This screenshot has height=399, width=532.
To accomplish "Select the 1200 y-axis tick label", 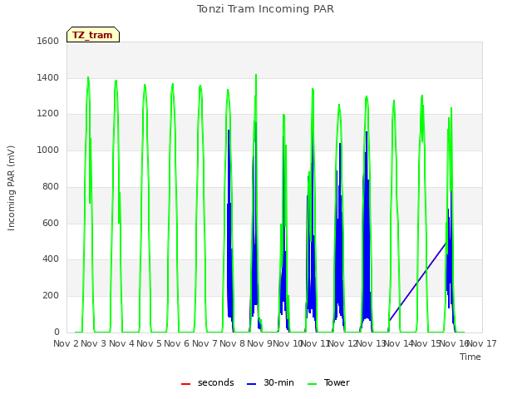I will tap(48, 114).
